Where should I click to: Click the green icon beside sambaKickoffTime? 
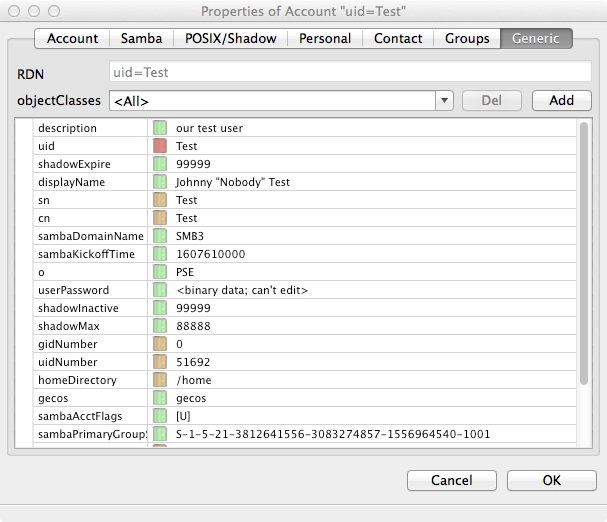tap(160, 254)
